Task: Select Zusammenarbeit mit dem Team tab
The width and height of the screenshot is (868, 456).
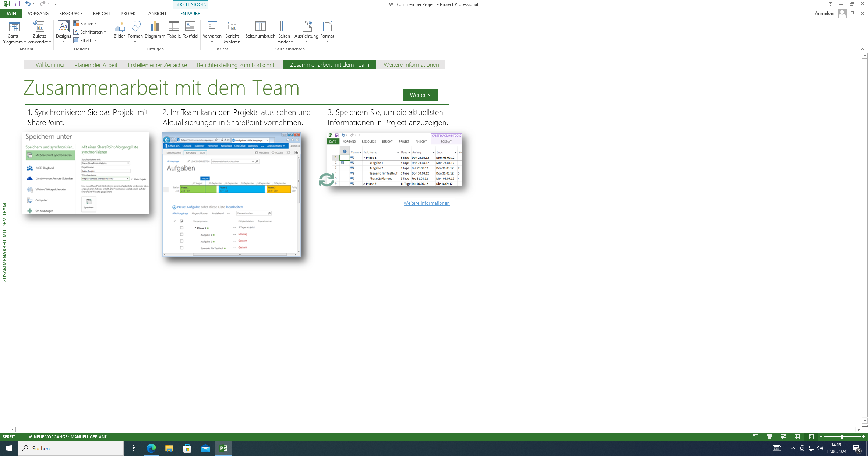Action: tap(329, 64)
